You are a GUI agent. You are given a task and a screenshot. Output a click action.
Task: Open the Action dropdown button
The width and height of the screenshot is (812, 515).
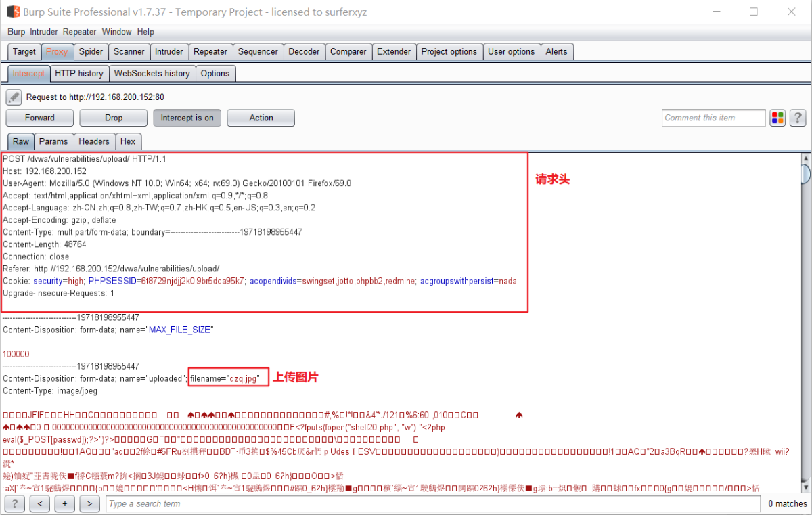click(261, 118)
